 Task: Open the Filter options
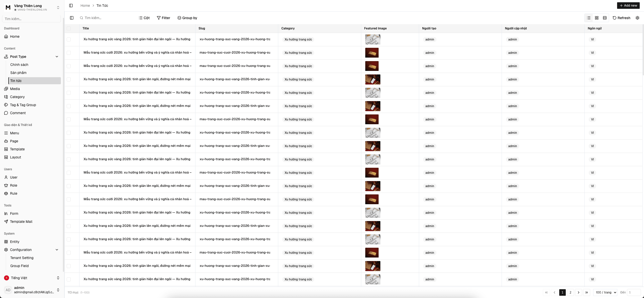pos(164,18)
